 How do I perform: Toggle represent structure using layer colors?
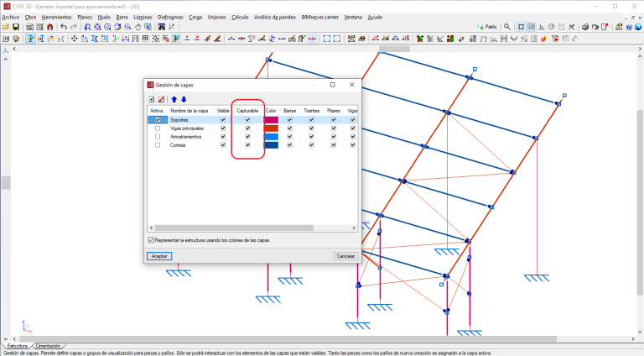click(151, 240)
